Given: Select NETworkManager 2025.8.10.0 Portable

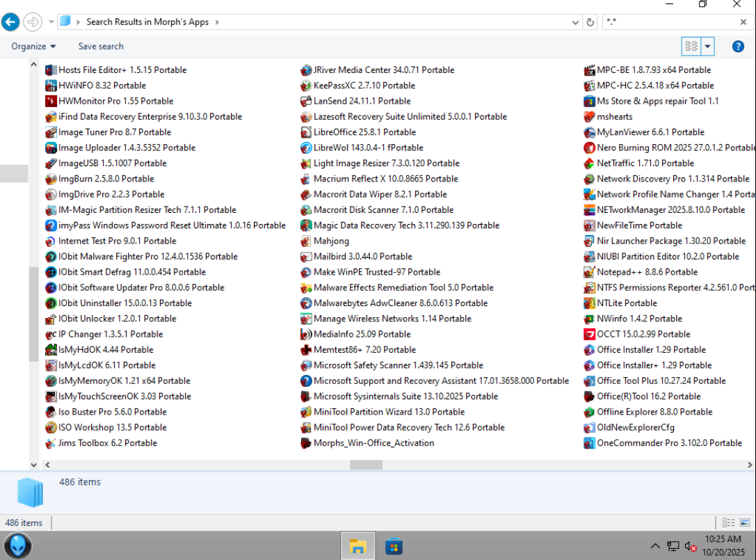Looking at the screenshot, I should click(664, 210).
